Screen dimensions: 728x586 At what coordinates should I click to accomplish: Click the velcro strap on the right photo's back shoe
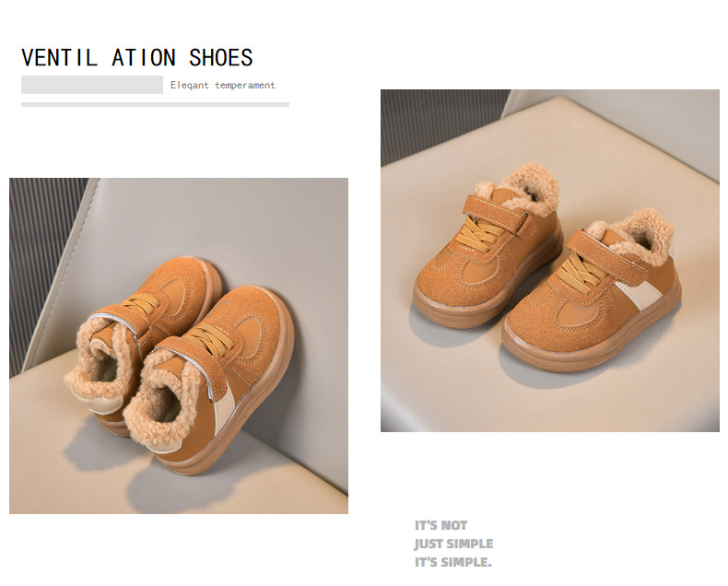point(499,214)
